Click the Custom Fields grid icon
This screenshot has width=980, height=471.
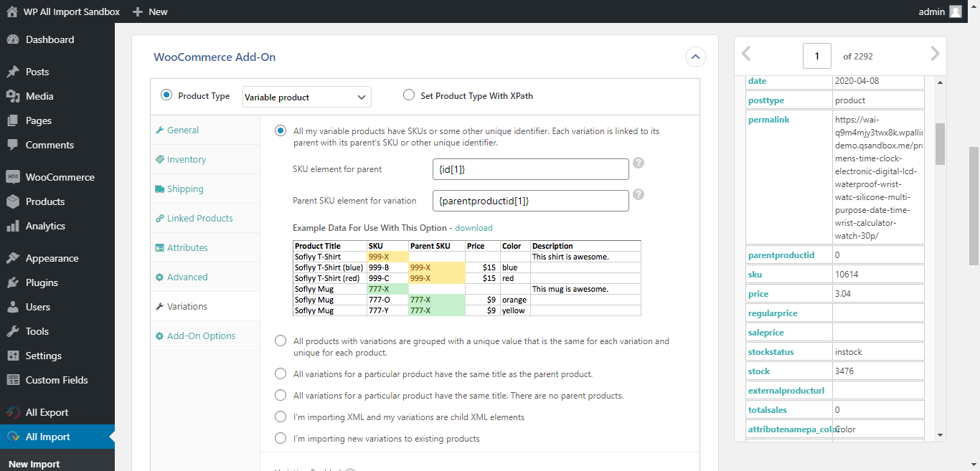pos(12,380)
